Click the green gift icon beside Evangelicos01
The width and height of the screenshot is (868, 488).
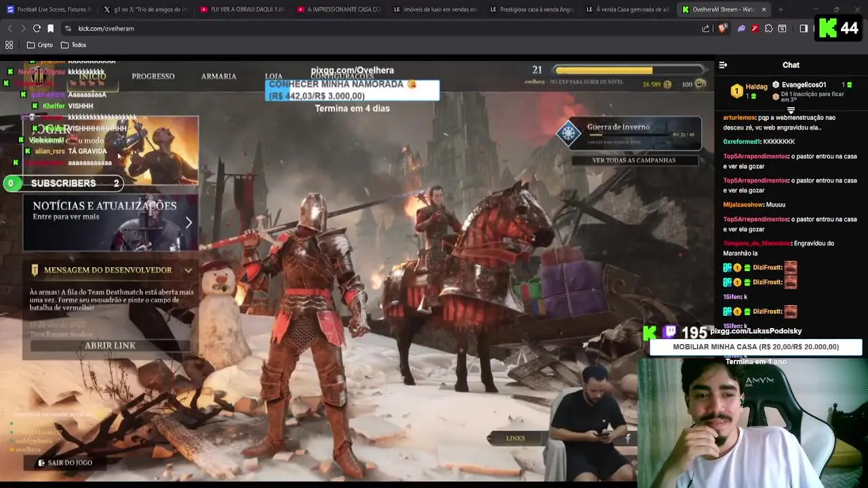pos(848,85)
